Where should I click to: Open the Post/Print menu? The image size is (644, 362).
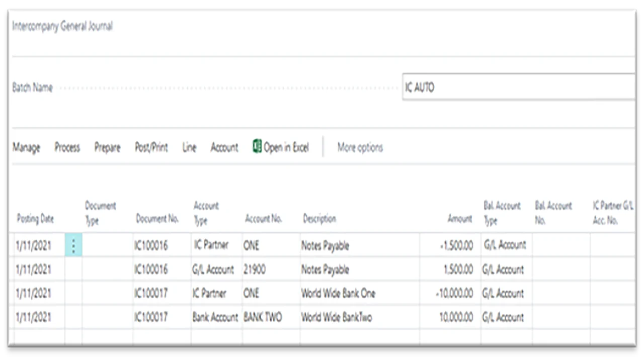151,148
